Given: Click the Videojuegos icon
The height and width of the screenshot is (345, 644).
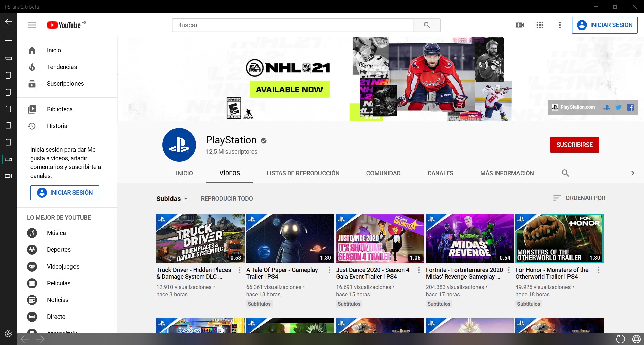Looking at the screenshot, I should coord(32,267).
